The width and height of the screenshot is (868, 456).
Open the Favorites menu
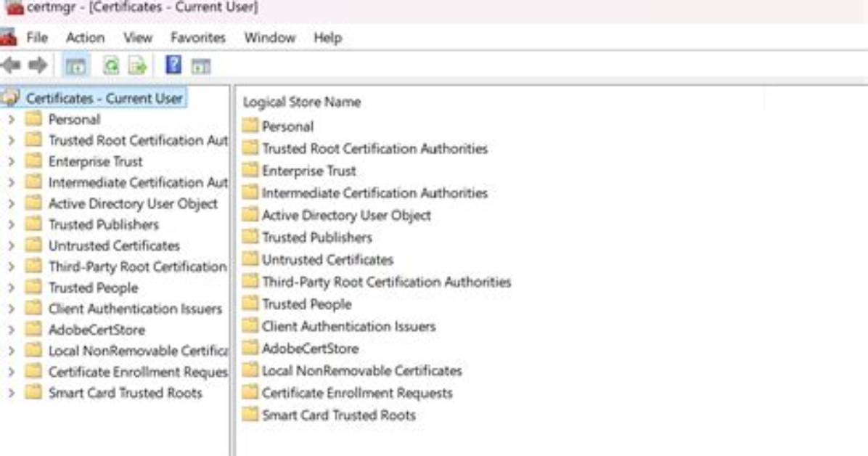[198, 38]
